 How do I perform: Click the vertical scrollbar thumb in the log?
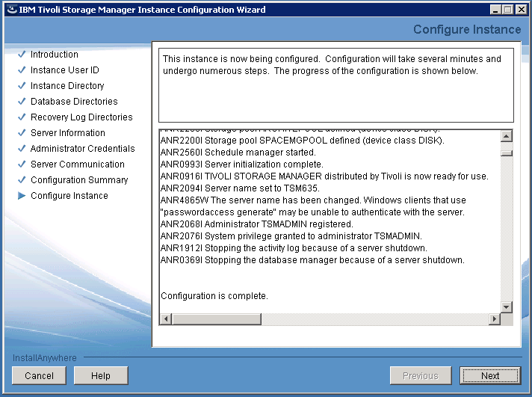click(506, 153)
